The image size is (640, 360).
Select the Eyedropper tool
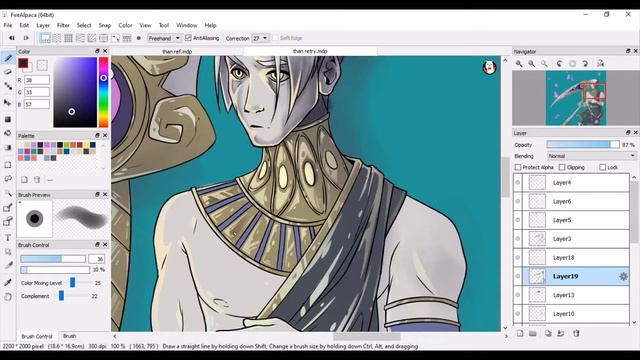point(8,282)
